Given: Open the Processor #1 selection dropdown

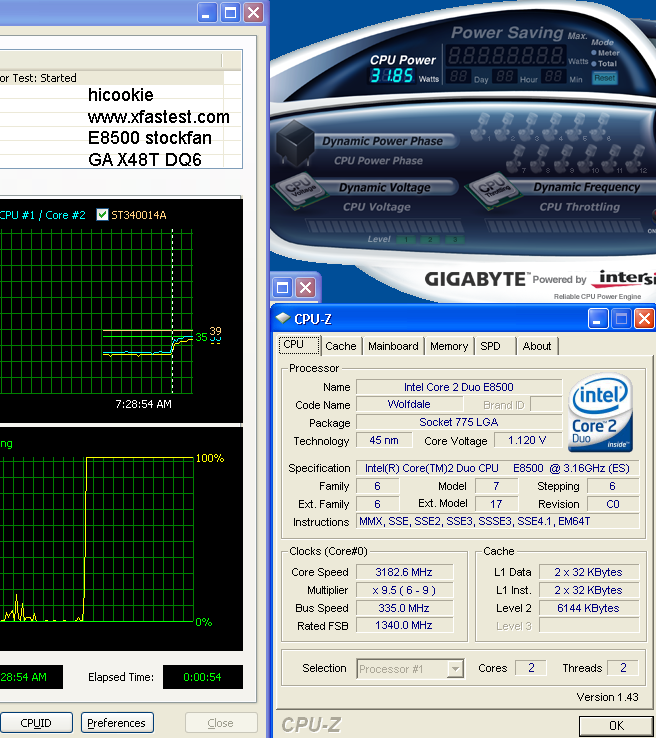Looking at the screenshot, I should coord(410,669).
